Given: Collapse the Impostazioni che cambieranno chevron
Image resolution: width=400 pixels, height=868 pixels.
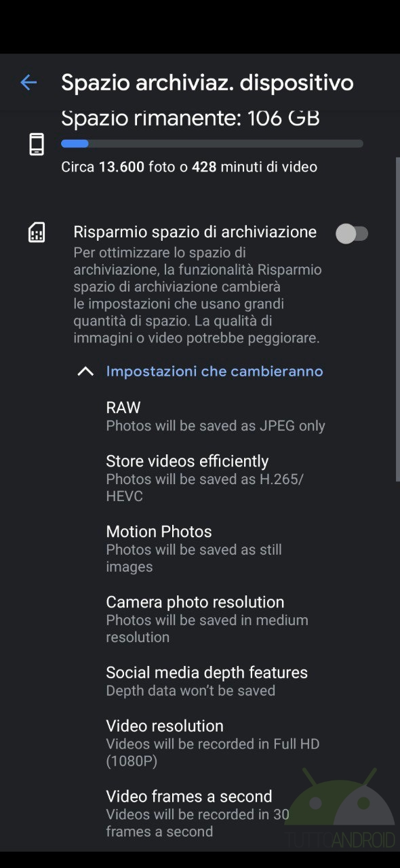Looking at the screenshot, I should click(85, 372).
